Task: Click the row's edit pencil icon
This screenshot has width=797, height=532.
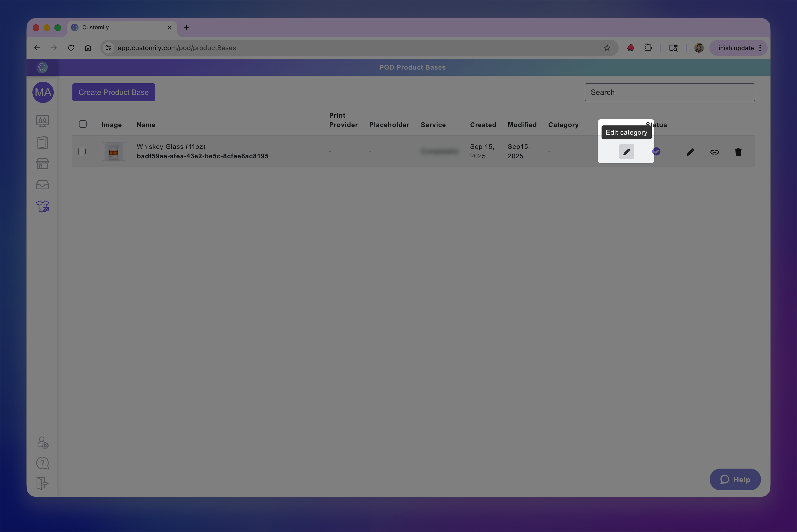Action: click(x=690, y=152)
